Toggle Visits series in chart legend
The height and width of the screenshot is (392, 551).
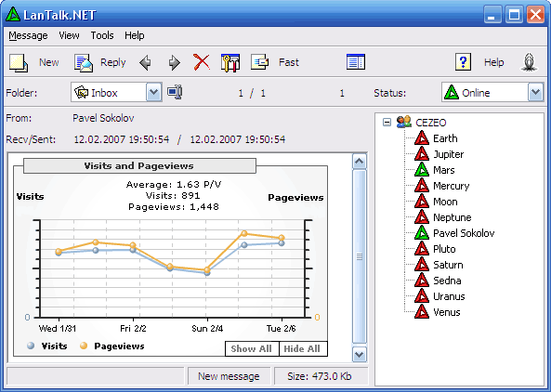(47, 346)
